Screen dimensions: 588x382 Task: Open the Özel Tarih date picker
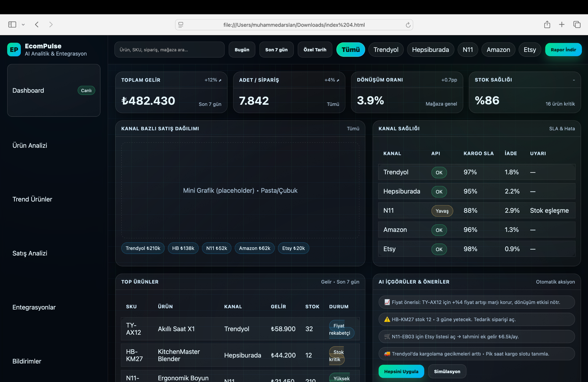pos(315,50)
